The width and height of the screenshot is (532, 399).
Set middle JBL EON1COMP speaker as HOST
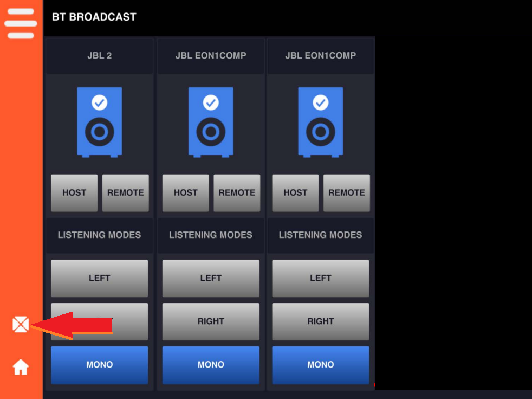click(x=186, y=193)
